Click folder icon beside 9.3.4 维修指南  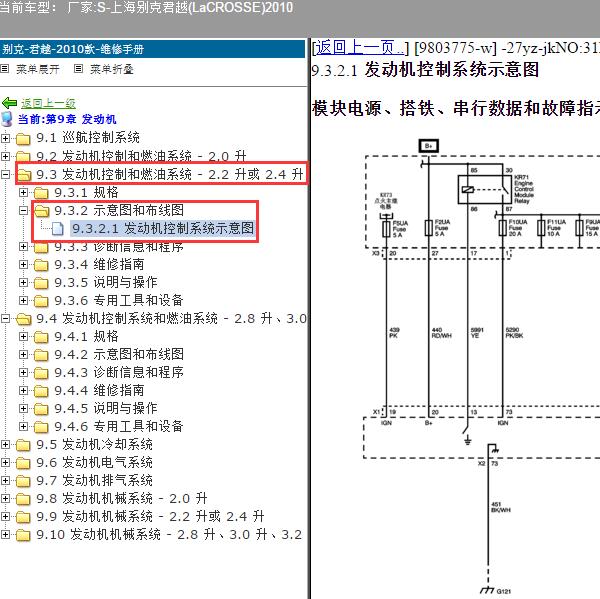(41, 264)
